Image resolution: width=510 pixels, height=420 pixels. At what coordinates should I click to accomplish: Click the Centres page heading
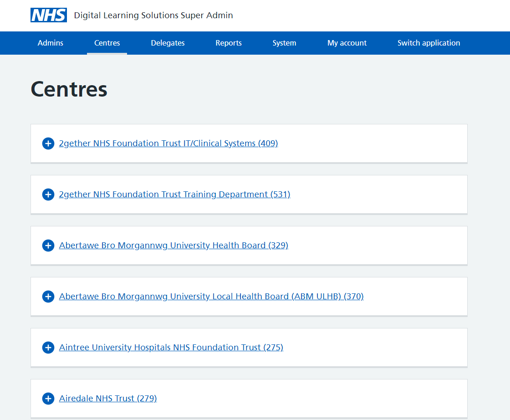69,89
